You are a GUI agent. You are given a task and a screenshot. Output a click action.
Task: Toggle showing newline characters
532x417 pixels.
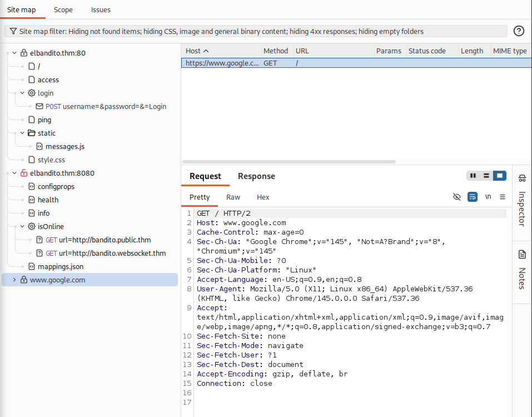(x=488, y=197)
